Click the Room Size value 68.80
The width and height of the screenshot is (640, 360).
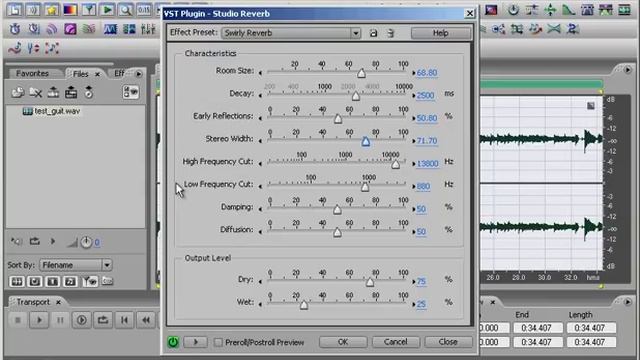click(x=427, y=73)
